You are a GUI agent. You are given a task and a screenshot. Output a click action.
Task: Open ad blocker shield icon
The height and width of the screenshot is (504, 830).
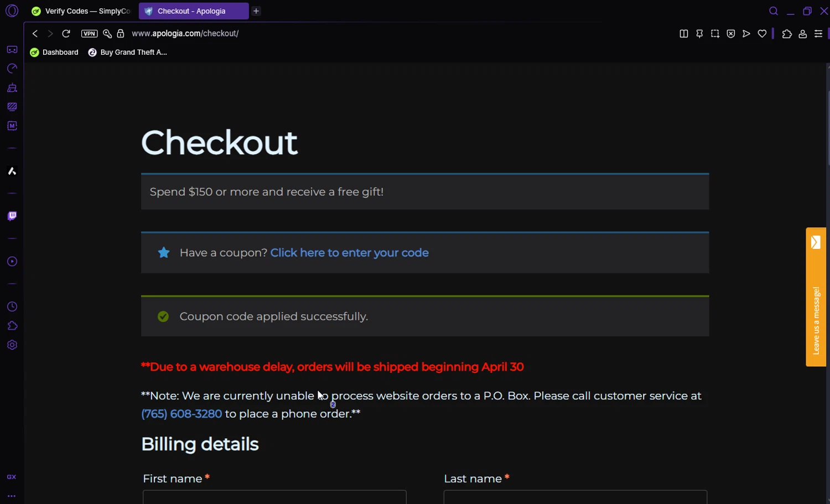(731, 34)
